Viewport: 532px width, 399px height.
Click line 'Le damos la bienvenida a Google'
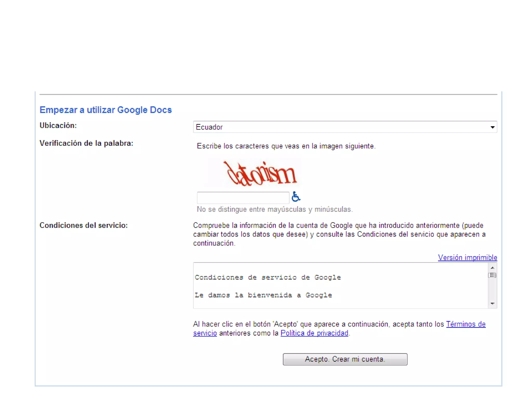pyautogui.click(x=263, y=295)
